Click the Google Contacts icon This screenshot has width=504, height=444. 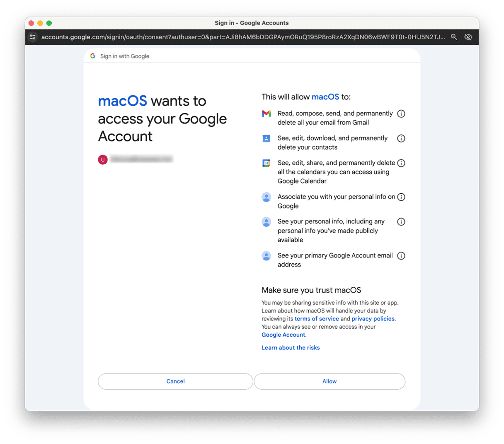[266, 138]
